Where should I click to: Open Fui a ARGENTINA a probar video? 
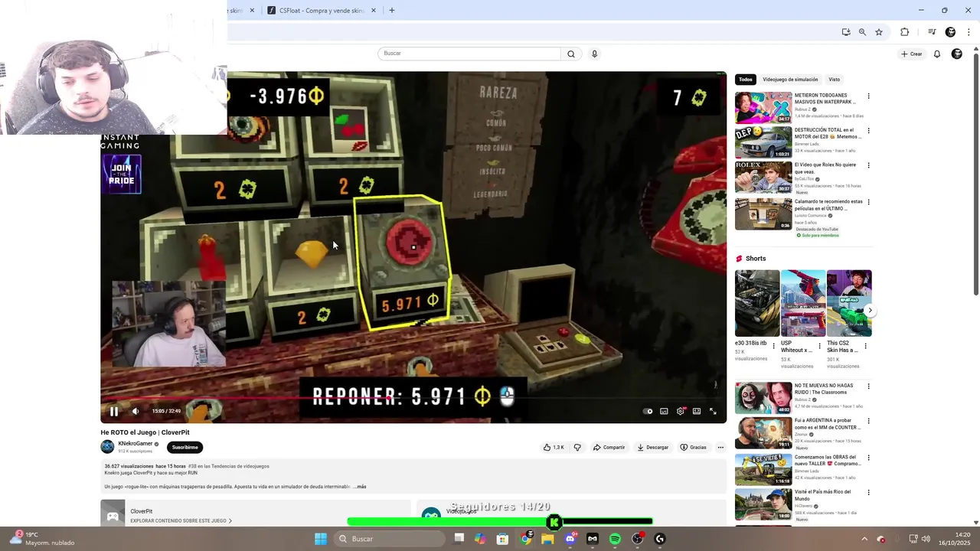pos(763,433)
